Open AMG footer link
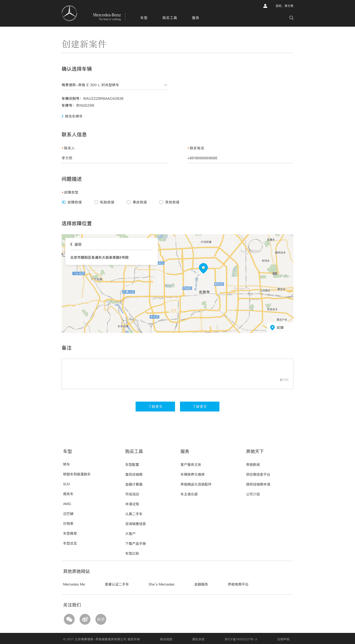The height and width of the screenshot is (644, 355). coord(67,504)
